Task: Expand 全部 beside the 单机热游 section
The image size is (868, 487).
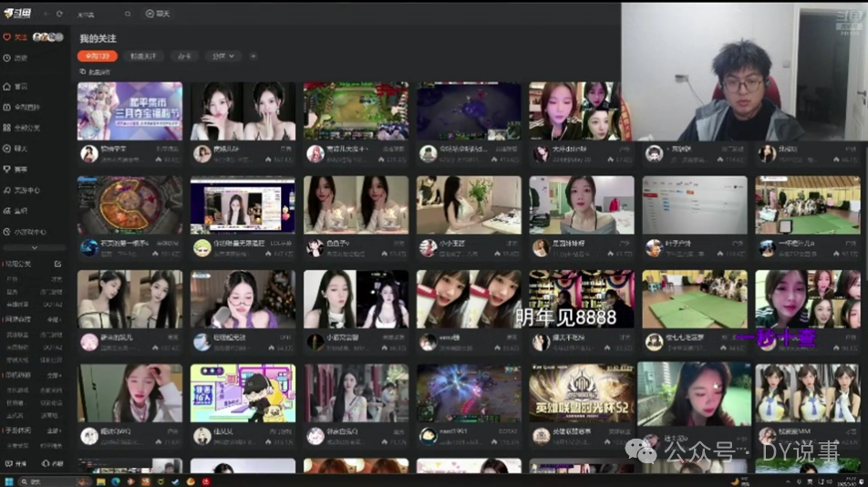Action: 54,375
